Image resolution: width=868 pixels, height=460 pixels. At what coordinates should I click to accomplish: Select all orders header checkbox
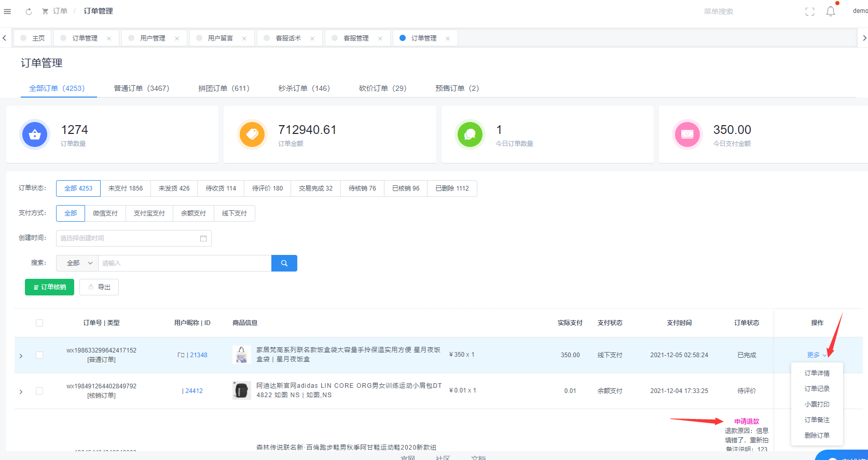coord(39,323)
